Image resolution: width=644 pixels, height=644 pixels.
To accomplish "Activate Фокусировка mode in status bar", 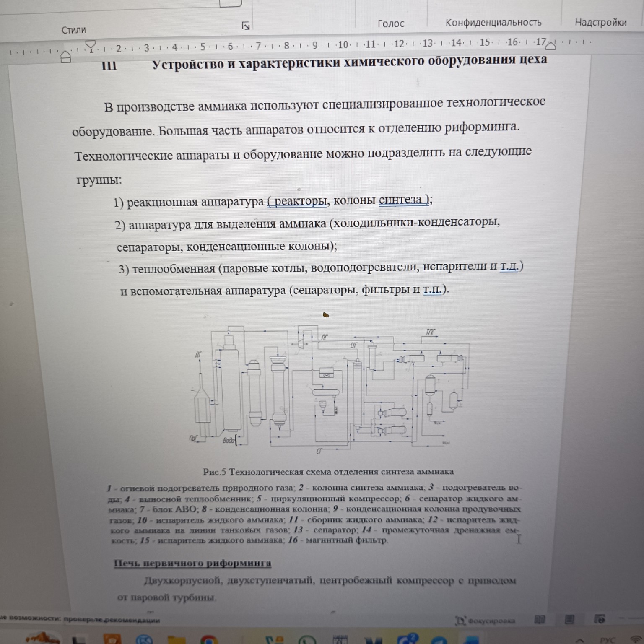I will (486, 620).
